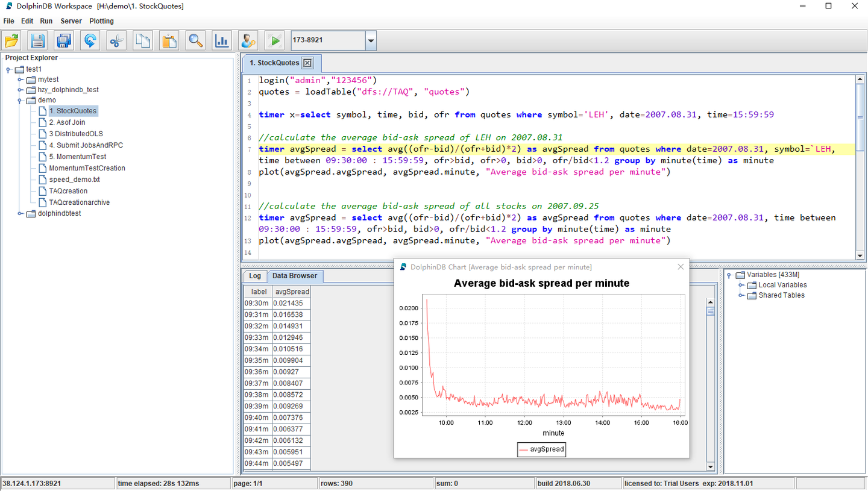The image size is (868, 491).
Task: Close the DolphinDB Chart window
Action: pos(681,267)
